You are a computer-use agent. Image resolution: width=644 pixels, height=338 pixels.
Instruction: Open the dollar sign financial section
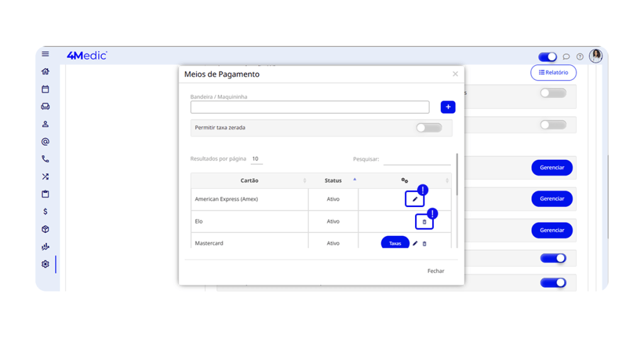(45, 211)
